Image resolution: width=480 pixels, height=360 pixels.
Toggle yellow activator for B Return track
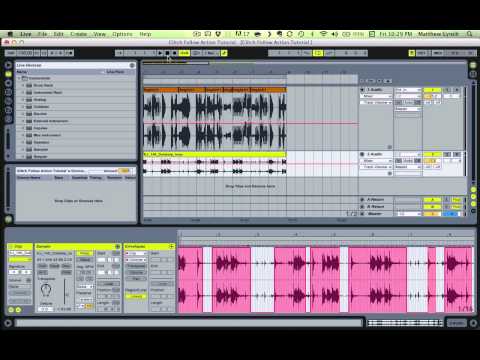coord(432,207)
